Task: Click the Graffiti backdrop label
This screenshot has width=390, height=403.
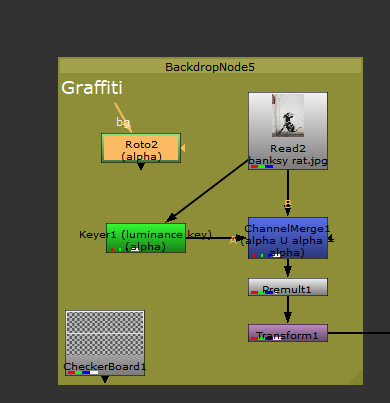Action: [92, 88]
